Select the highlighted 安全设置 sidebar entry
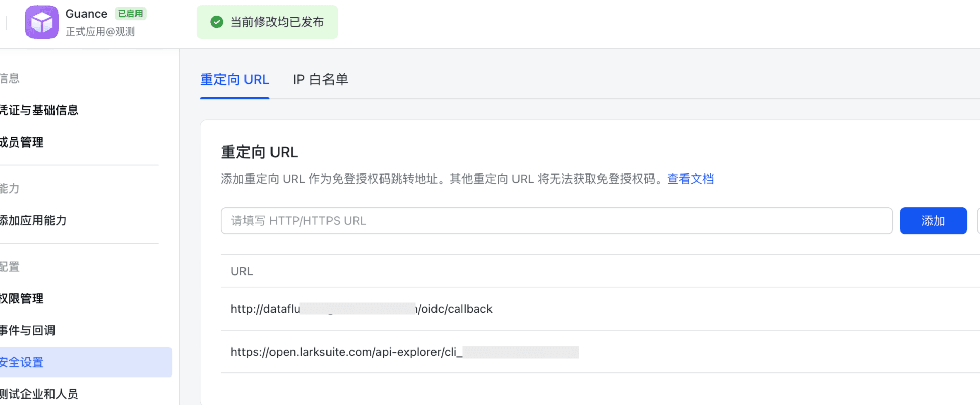The width and height of the screenshot is (980, 405). click(22, 362)
